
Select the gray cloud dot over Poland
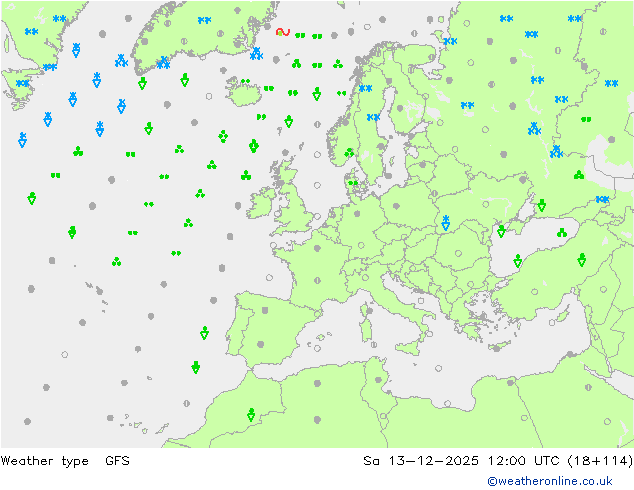pyautogui.click(x=396, y=206)
